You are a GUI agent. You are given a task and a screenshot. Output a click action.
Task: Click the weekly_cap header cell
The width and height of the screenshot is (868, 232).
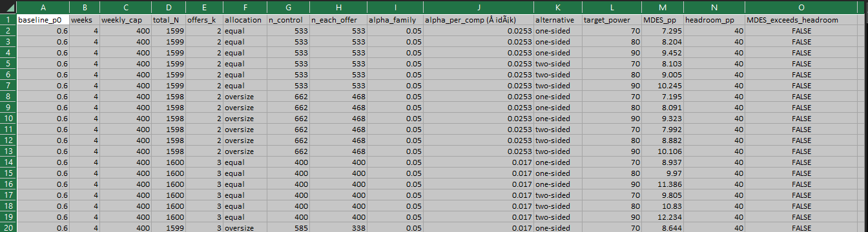[x=125, y=20]
